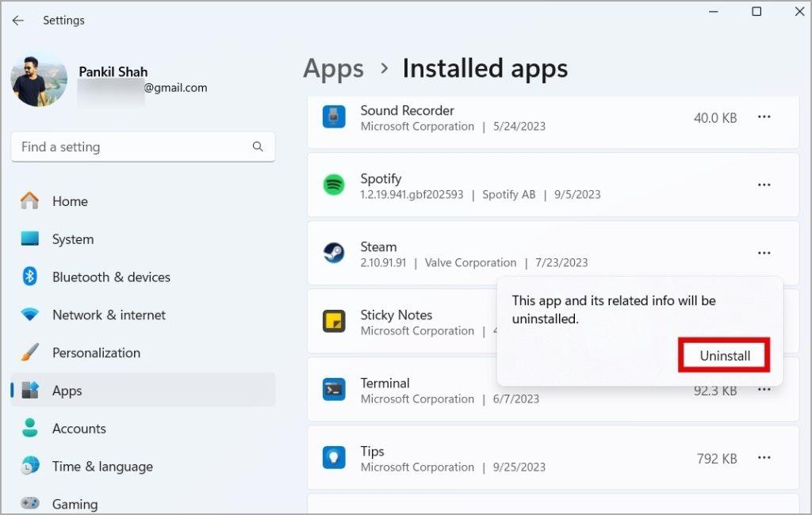Click the System monitor icon
Screen dimensions: 812x515
(x=29, y=238)
